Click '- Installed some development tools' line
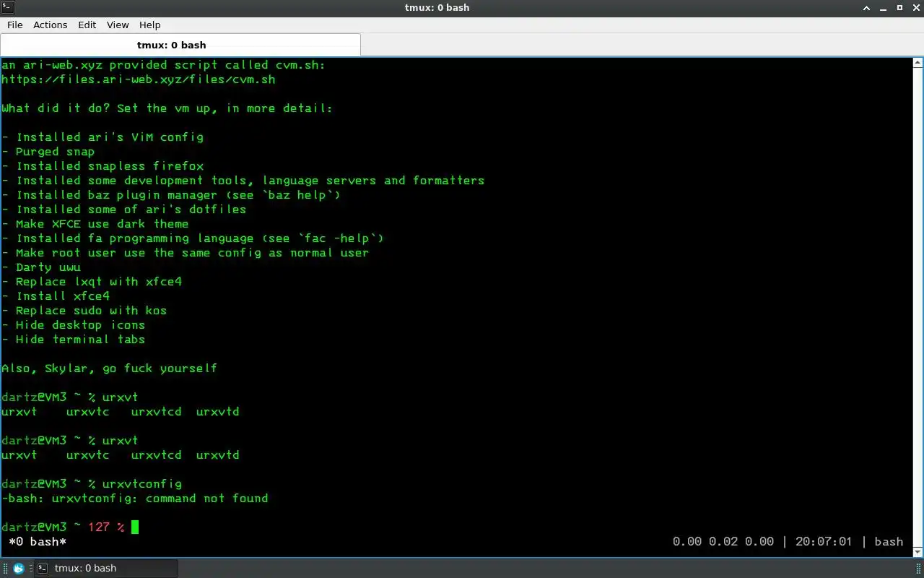This screenshot has width=924, height=578. 243,181
